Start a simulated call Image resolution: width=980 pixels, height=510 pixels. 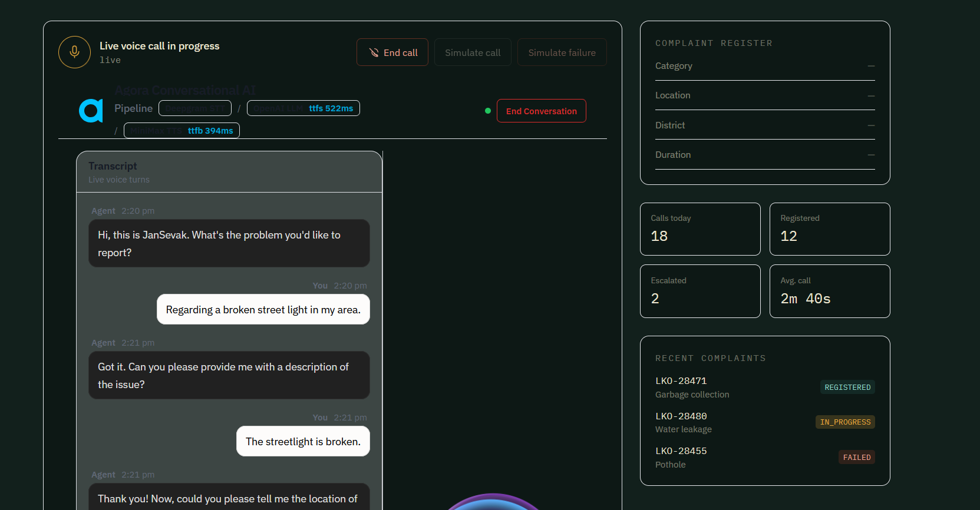473,52
